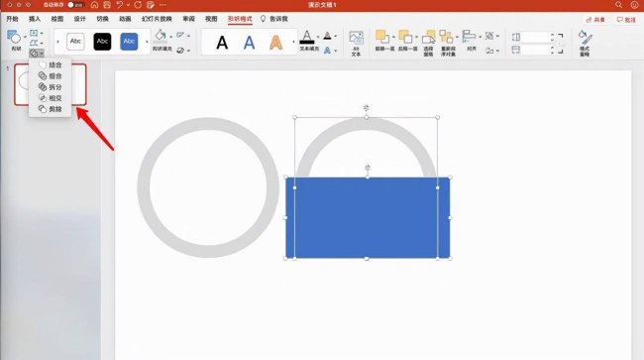The width and height of the screenshot is (644, 360).
Task: Click the Group objects icon
Action: point(489,36)
